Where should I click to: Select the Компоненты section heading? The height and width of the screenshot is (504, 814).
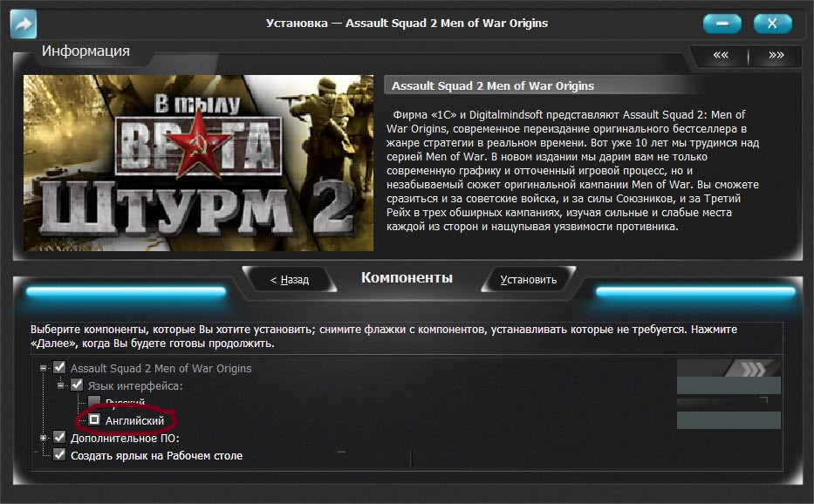click(x=407, y=278)
